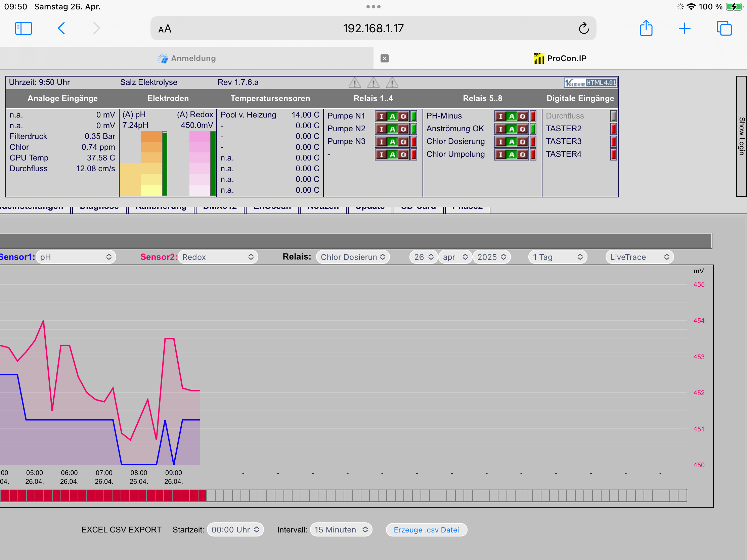Screen dimensions: 747x560
Task: Open the Show Login side panel
Action: pyautogui.click(x=742, y=136)
